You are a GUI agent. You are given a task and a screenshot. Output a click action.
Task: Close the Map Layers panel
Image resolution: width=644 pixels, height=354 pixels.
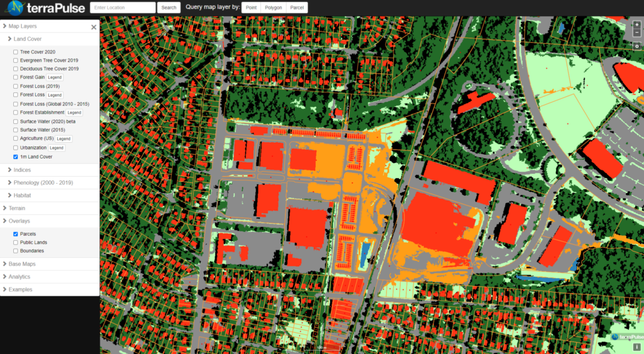(x=94, y=27)
